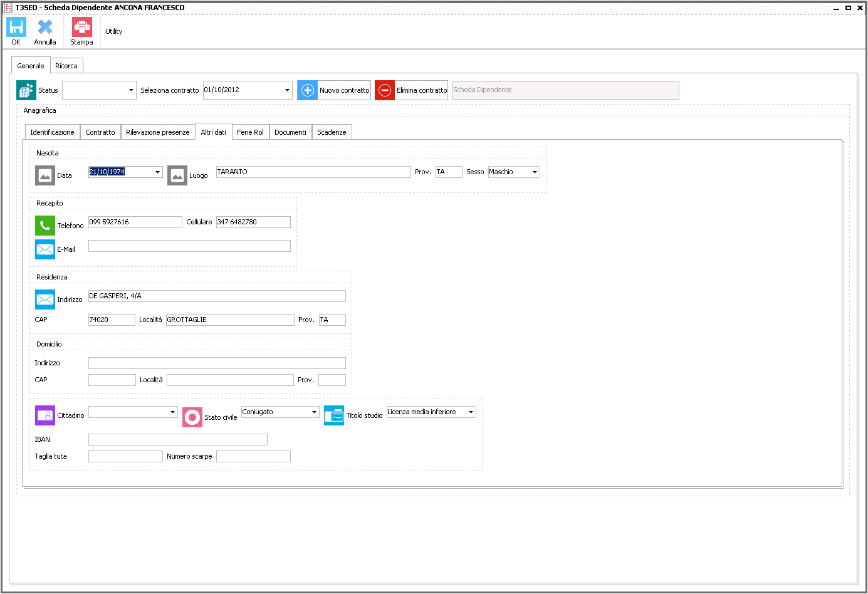Click the T3SEO app icon in title bar
The width and height of the screenshot is (868, 594).
point(8,8)
